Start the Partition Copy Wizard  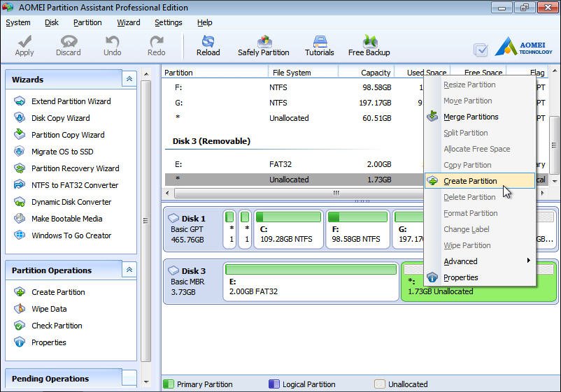68,135
